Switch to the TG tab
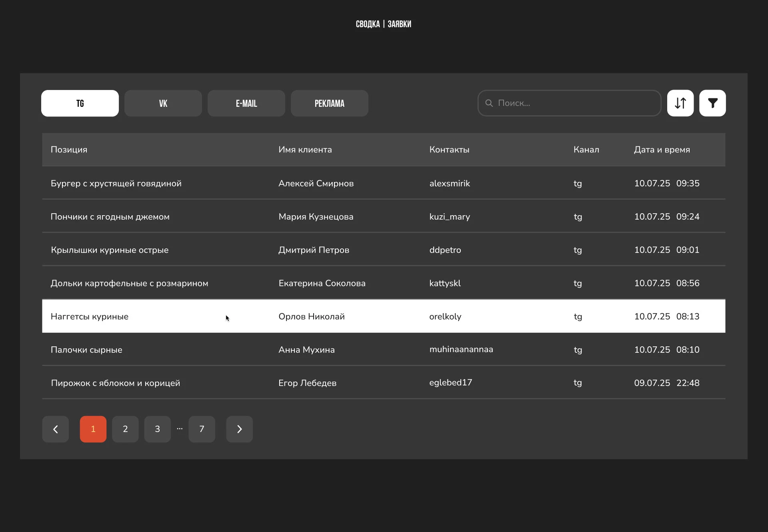 click(80, 103)
